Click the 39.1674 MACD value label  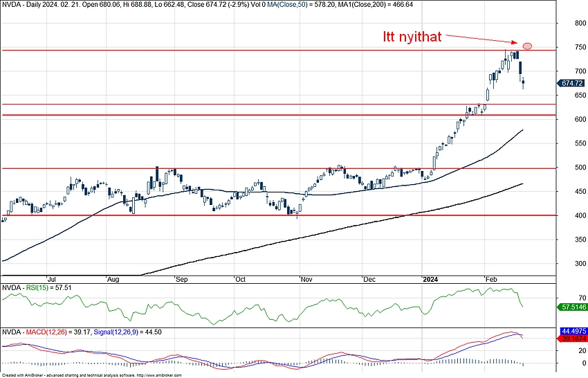pyautogui.click(x=573, y=339)
